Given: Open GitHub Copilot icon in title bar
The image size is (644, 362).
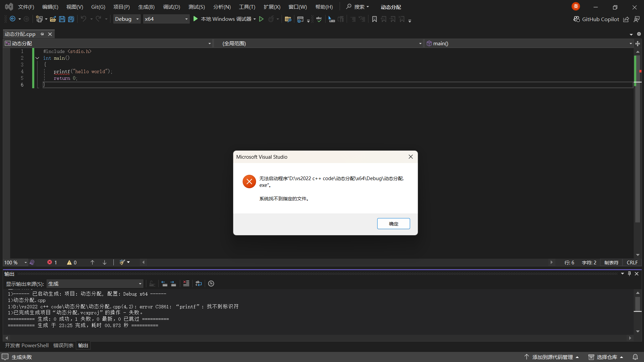Looking at the screenshot, I should (577, 19).
